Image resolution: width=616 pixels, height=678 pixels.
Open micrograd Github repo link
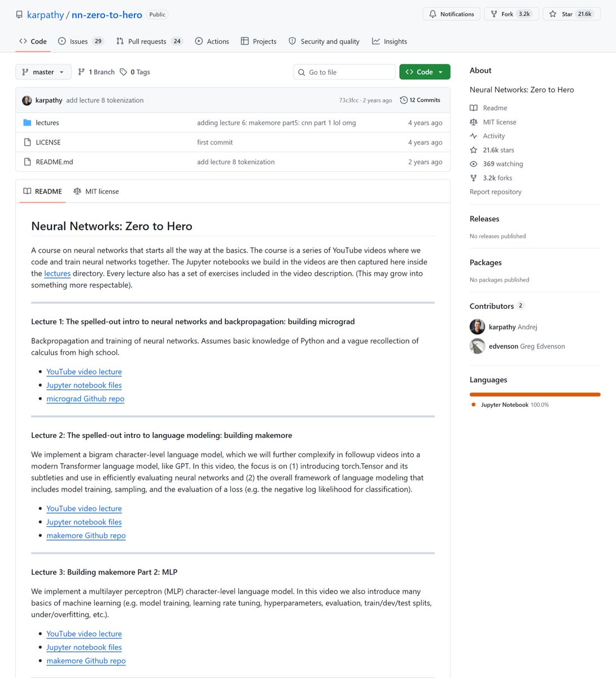(x=85, y=399)
